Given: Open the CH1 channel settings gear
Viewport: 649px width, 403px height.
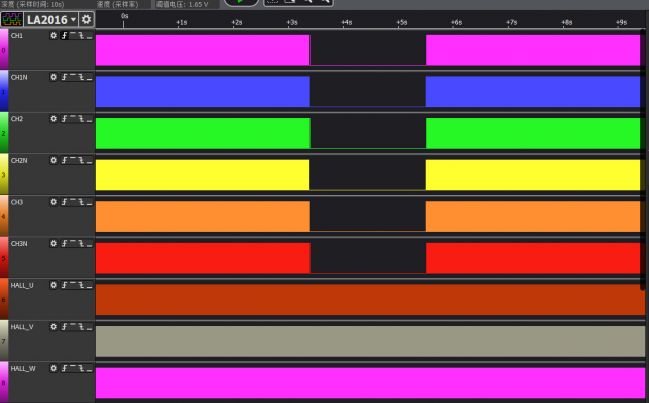Looking at the screenshot, I should point(54,35).
